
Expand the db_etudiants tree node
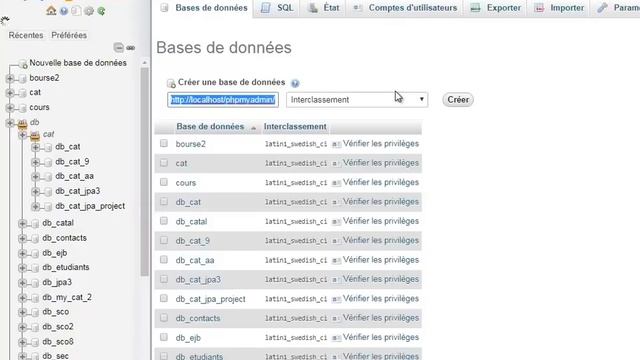tap(22, 268)
